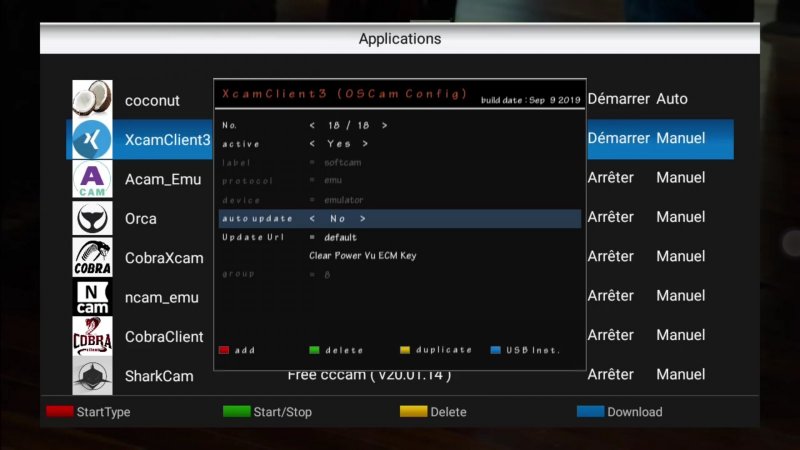The width and height of the screenshot is (800, 450).
Task: Select the Orca list entry name
Action: point(141,218)
